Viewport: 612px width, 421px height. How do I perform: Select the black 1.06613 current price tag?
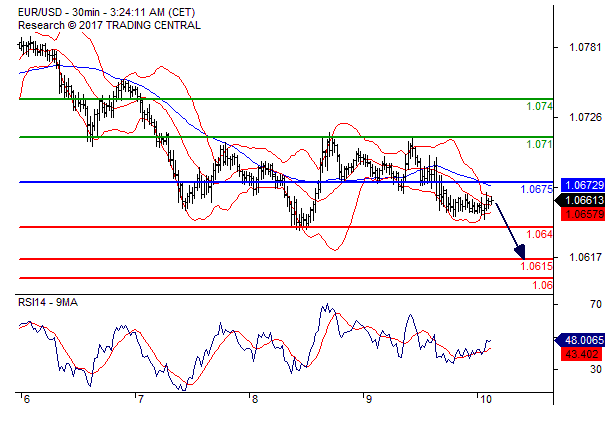(x=580, y=200)
